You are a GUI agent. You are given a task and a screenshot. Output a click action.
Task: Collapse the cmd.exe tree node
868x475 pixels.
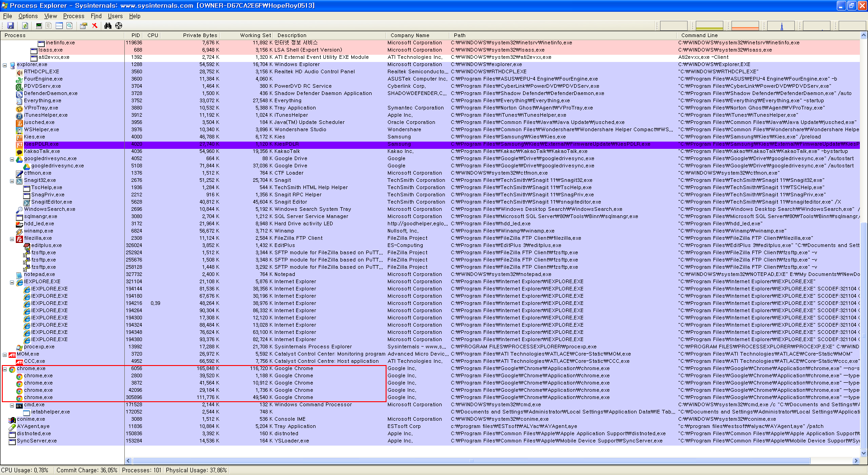(12, 405)
